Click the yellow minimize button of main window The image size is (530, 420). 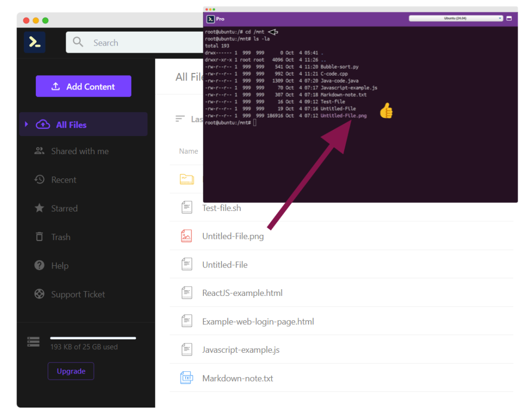coord(36,21)
